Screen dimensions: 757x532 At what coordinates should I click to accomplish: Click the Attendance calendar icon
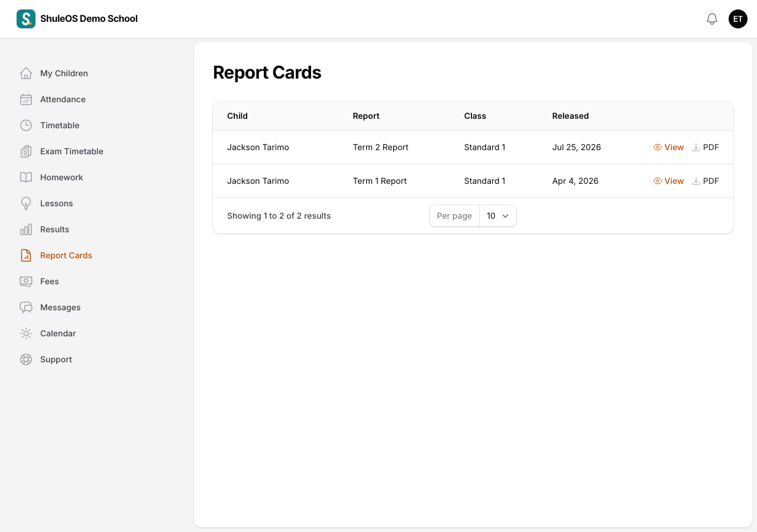point(26,99)
